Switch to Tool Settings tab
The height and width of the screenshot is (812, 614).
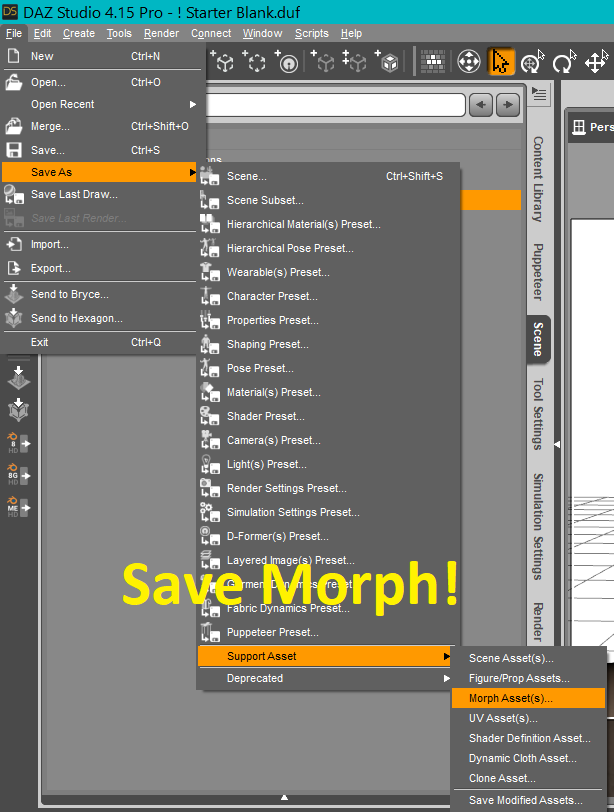click(x=538, y=414)
